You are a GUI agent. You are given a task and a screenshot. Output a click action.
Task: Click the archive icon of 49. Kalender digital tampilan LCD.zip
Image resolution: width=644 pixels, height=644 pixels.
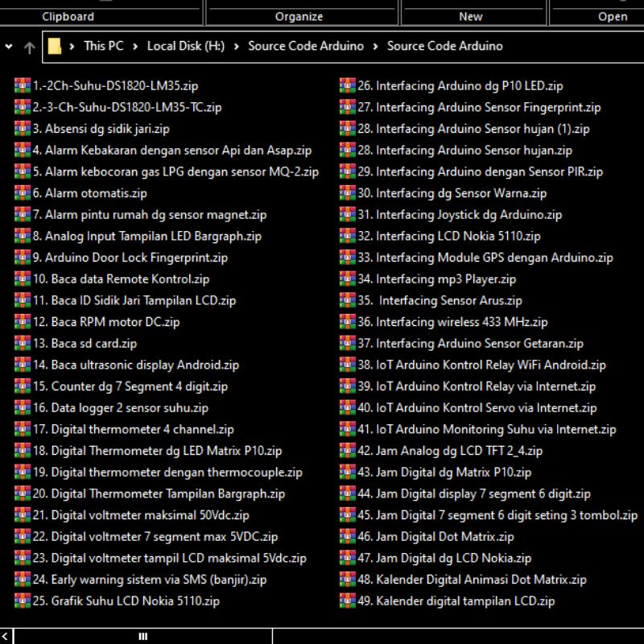[347, 601]
